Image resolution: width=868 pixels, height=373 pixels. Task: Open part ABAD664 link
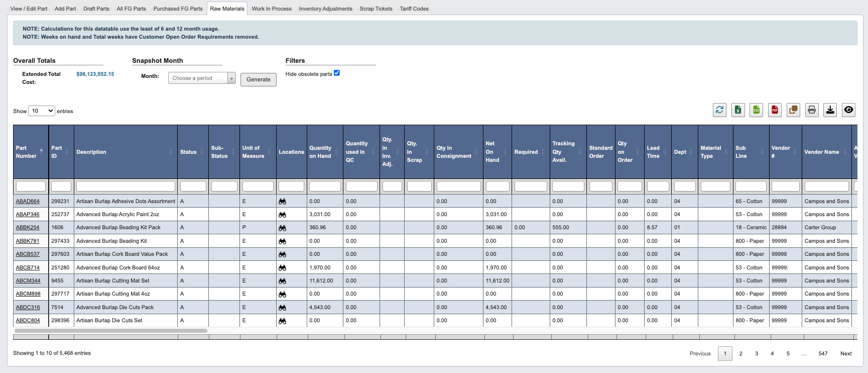28,201
